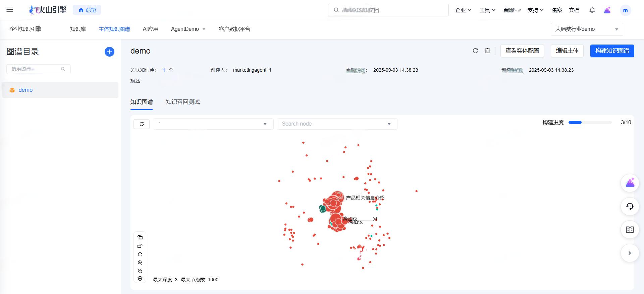Open the floating documentation book button
Viewport: 644px width, 294px height.
[x=630, y=230]
